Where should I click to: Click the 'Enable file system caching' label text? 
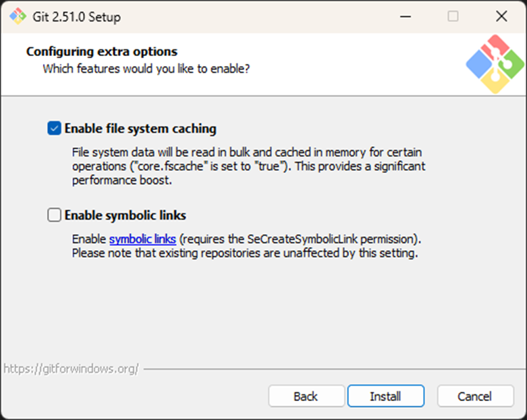coord(140,128)
